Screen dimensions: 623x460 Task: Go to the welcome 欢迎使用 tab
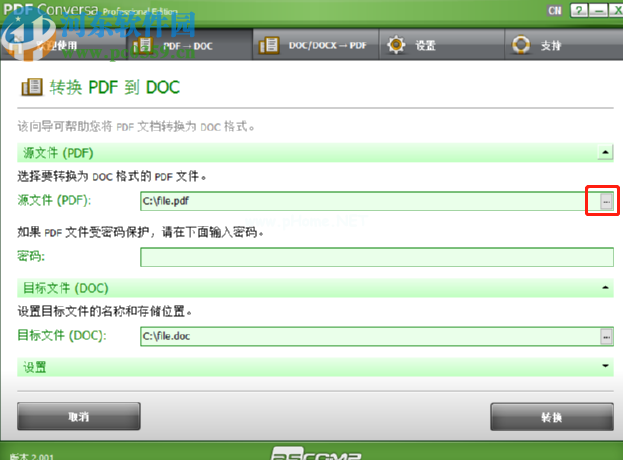coord(64,45)
